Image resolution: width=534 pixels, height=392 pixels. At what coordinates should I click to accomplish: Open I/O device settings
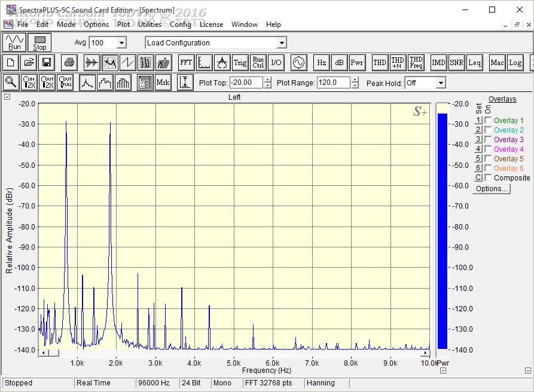point(276,63)
